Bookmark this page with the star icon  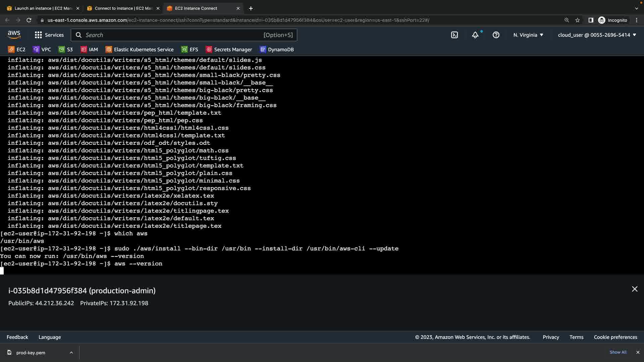point(577,20)
